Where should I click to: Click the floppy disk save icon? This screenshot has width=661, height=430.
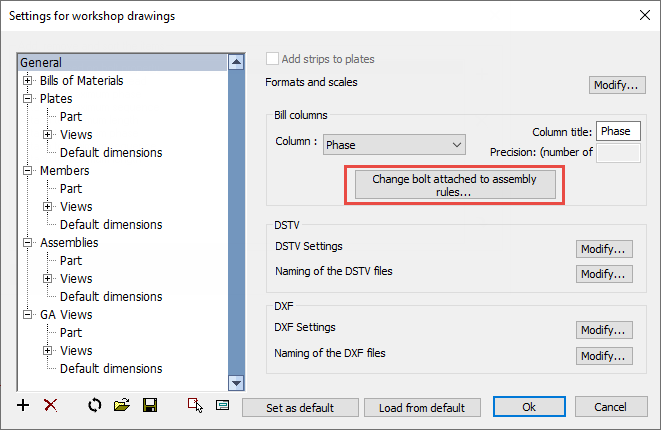pos(150,405)
